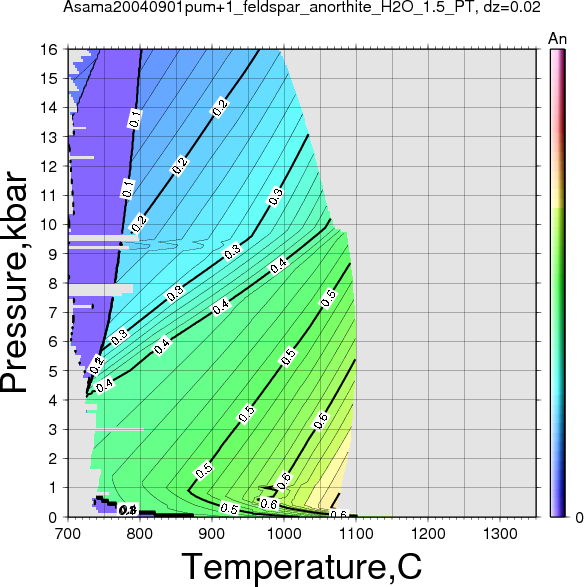Click the yellow region of the colorbar
Viewport: 584px width, 587px height.
557,195
